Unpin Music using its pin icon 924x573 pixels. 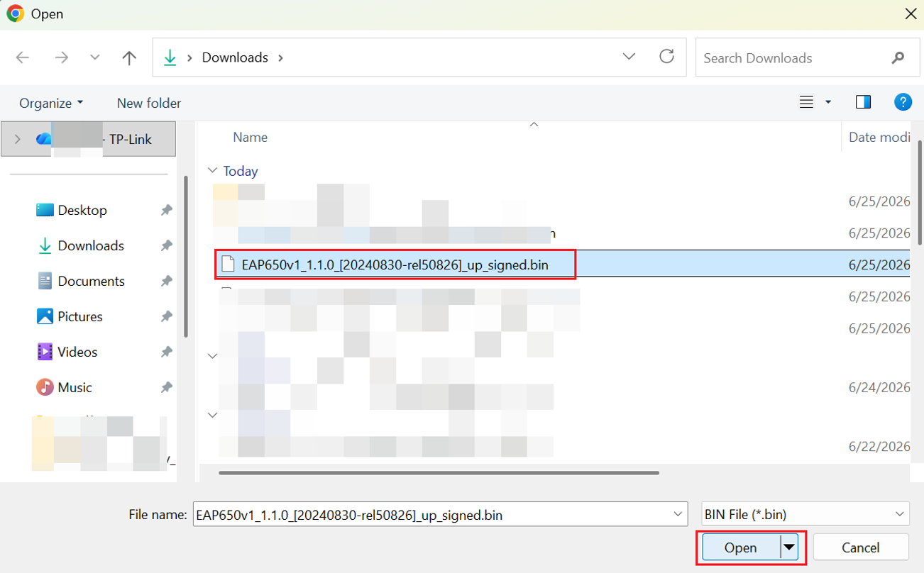click(x=166, y=387)
